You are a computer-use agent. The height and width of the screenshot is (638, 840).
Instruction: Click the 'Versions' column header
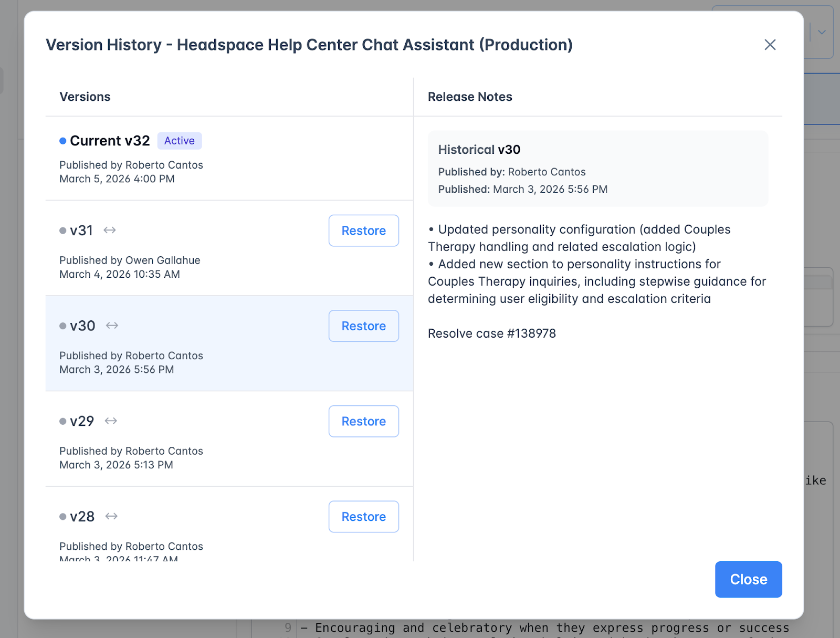85,97
